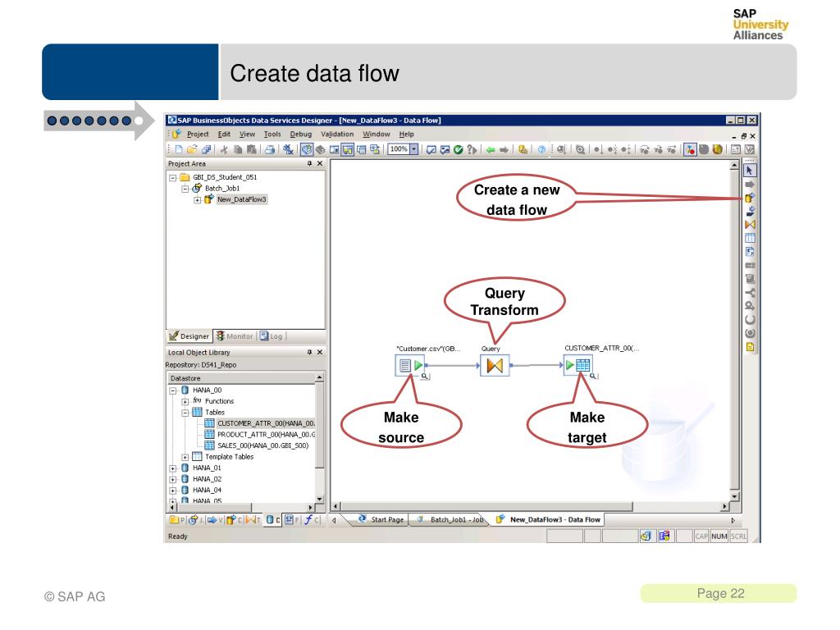
Task: Click the New document toolbar icon
Action: click(179, 149)
